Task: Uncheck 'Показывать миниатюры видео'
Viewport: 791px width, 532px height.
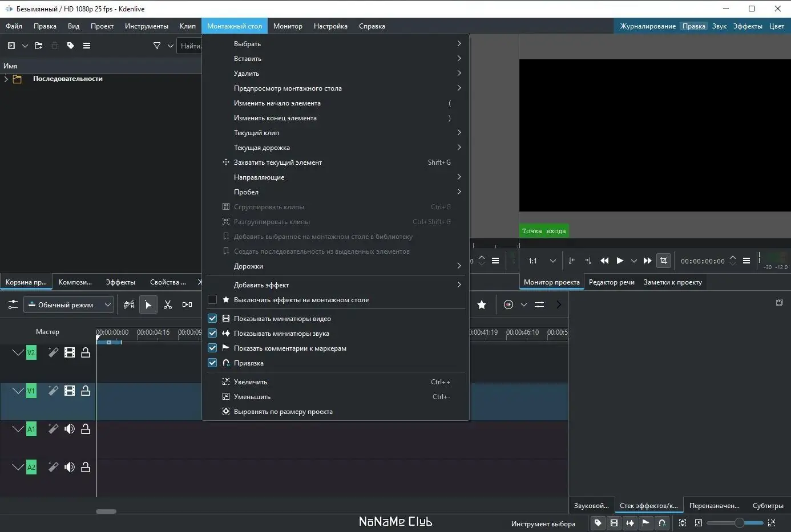Action: (x=212, y=319)
